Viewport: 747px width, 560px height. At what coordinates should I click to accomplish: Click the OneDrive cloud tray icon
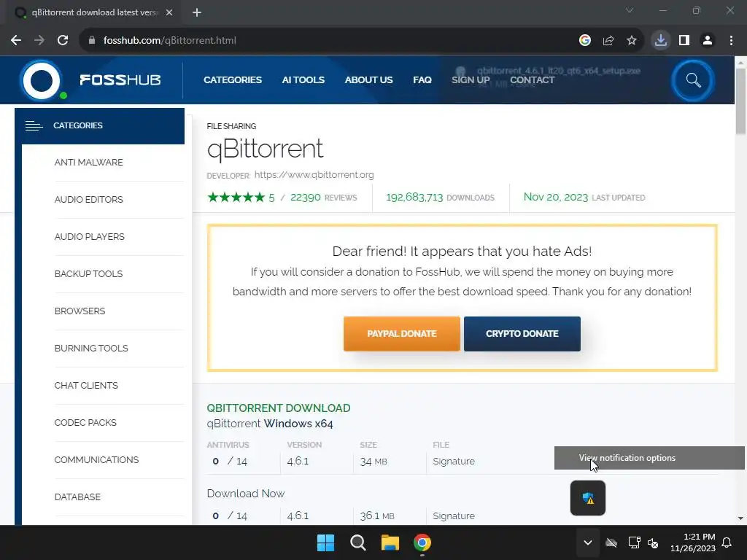[x=611, y=542]
